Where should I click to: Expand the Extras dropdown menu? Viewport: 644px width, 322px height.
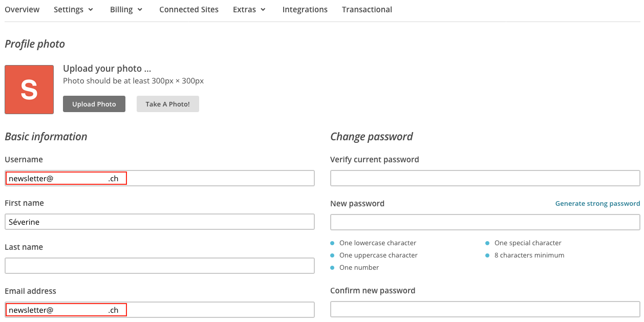coord(249,10)
